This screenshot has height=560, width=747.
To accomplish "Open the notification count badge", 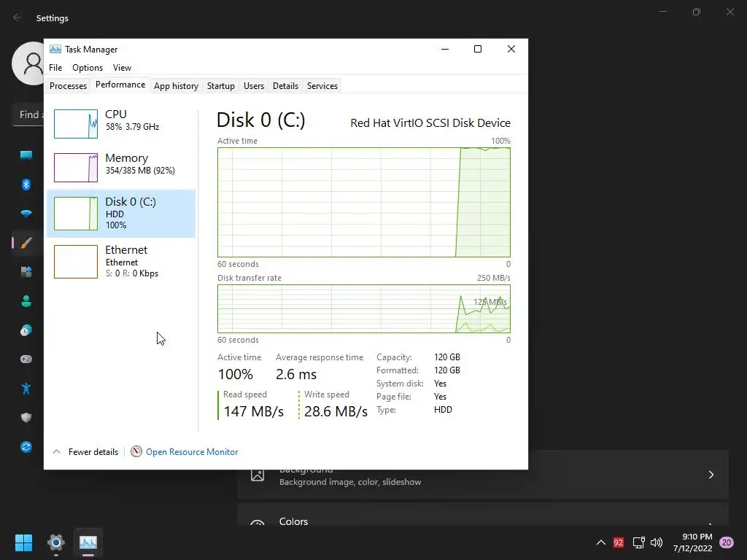I will click(727, 542).
